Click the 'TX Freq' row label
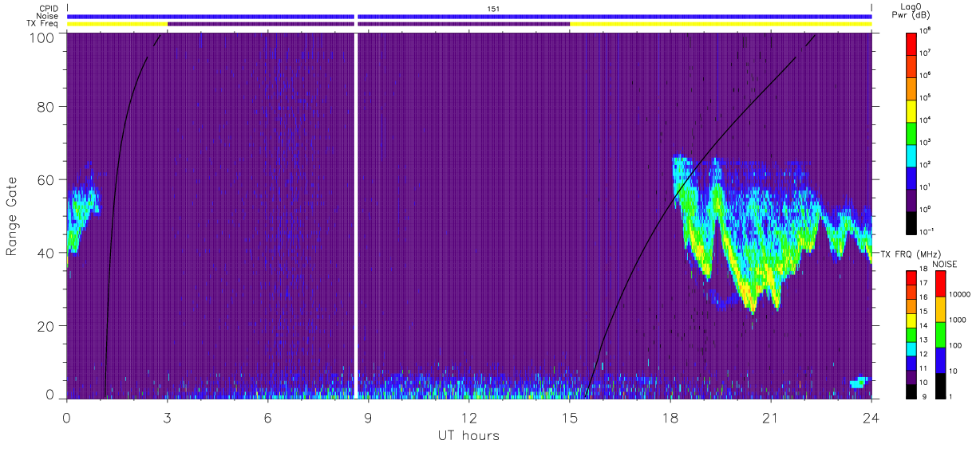 tap(43, 24)
